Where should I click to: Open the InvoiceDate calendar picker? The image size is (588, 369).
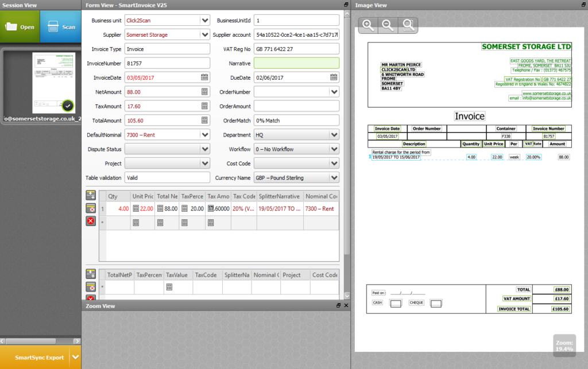point(204,77)
